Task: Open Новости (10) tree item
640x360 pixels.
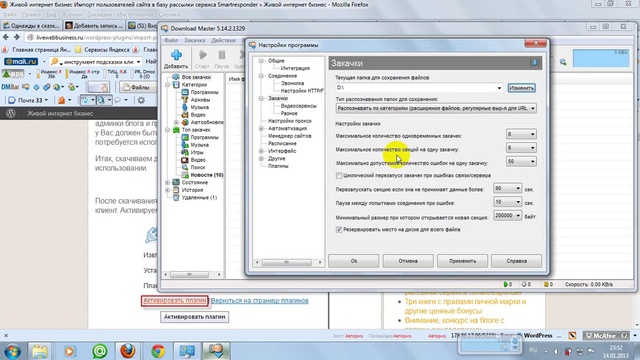Action: pyautogui.click(x=207, y=175)
